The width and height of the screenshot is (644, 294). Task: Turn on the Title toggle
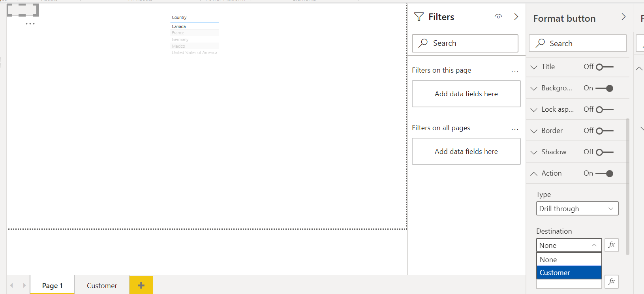coord(605,67)
